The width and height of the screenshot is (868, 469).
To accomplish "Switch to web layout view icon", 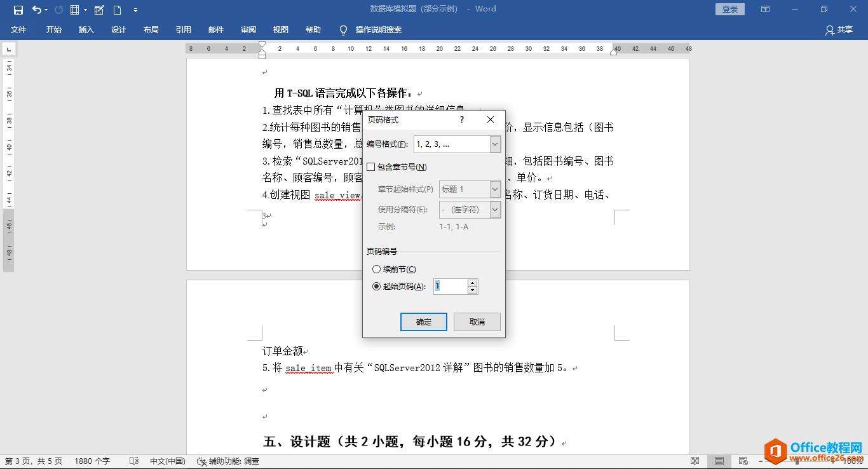I will pyautogui.click(x=743, y=461).
